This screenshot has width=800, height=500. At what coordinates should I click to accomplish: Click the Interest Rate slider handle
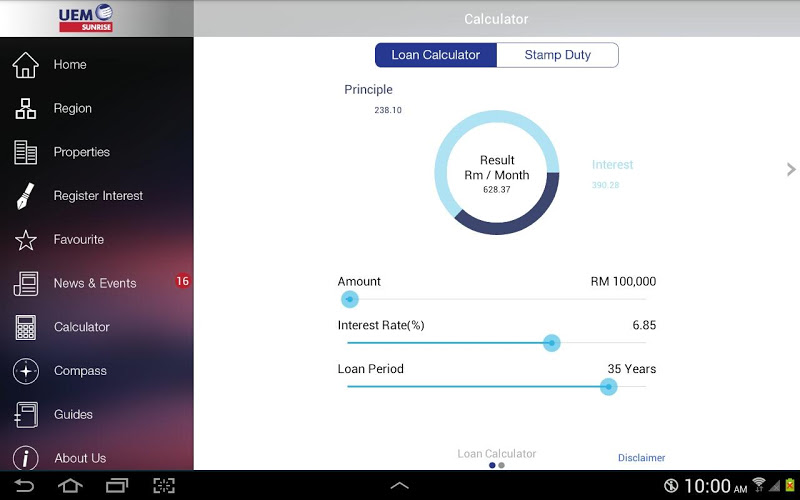tap(552, 343)
